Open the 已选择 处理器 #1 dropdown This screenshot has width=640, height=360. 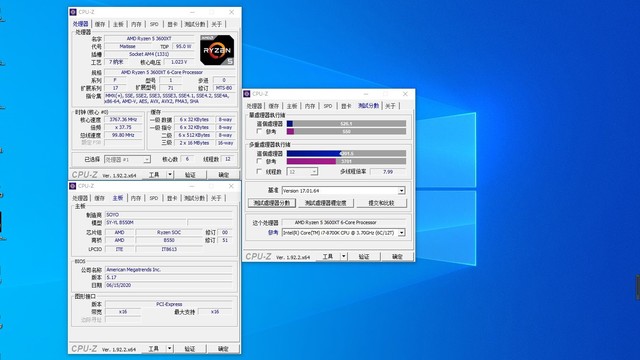click(127, 160)
